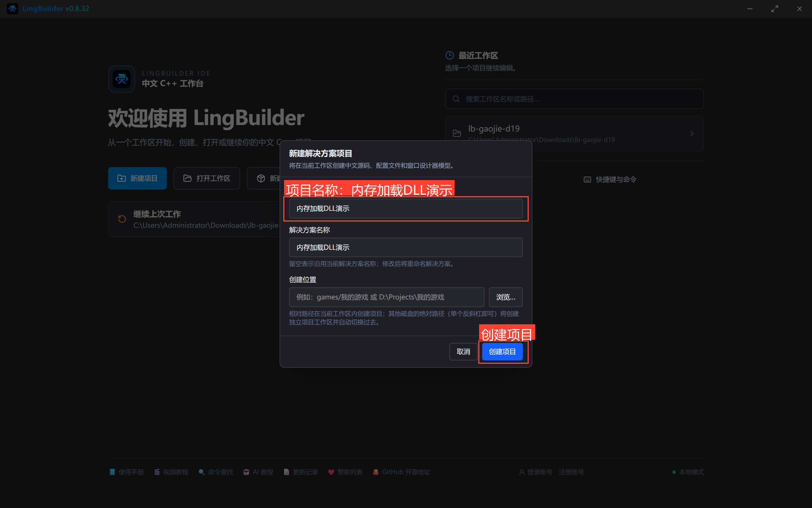Click the clock icon beside 最近工作区
This screenshot has height=508, width=812.
(x=450, y=55)
